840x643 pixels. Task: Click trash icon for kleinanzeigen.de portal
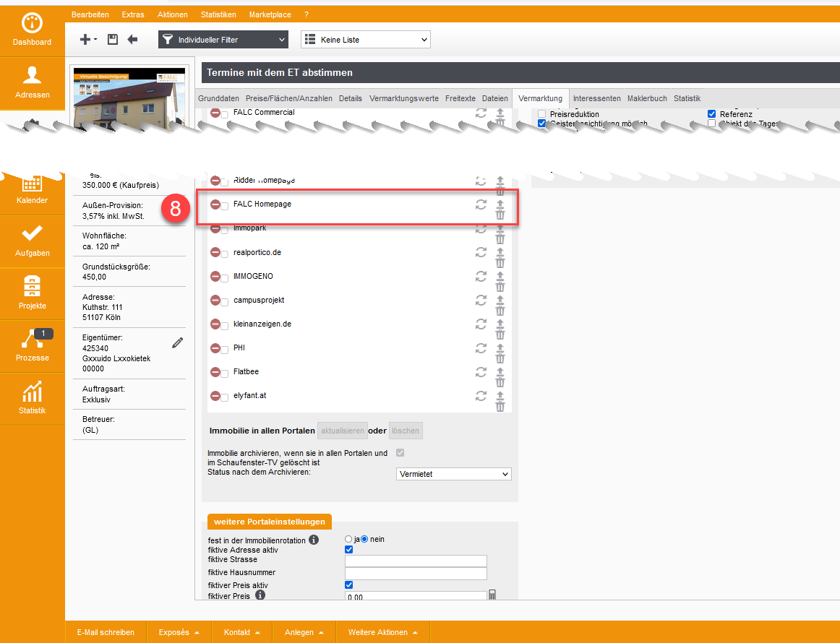(500, 334)
